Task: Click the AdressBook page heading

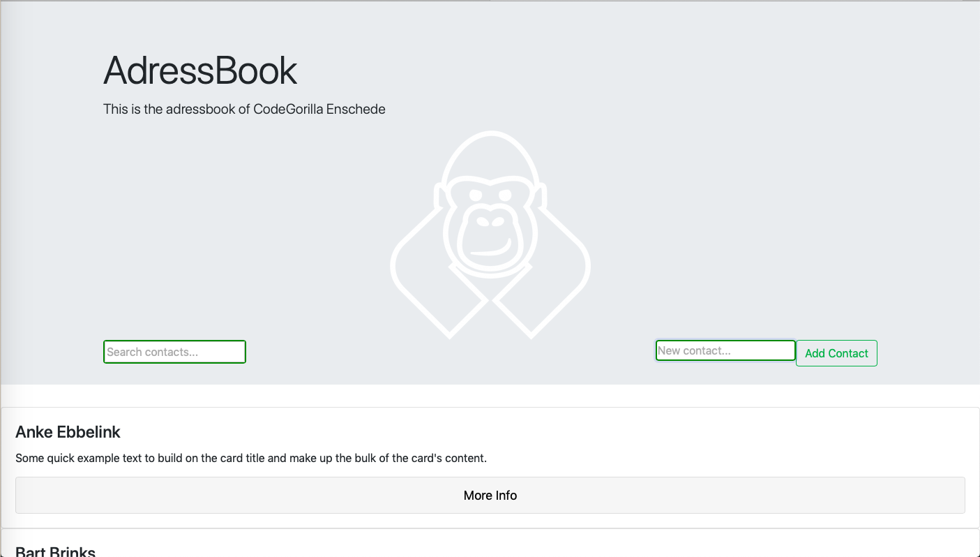Action: coord(200,70)
